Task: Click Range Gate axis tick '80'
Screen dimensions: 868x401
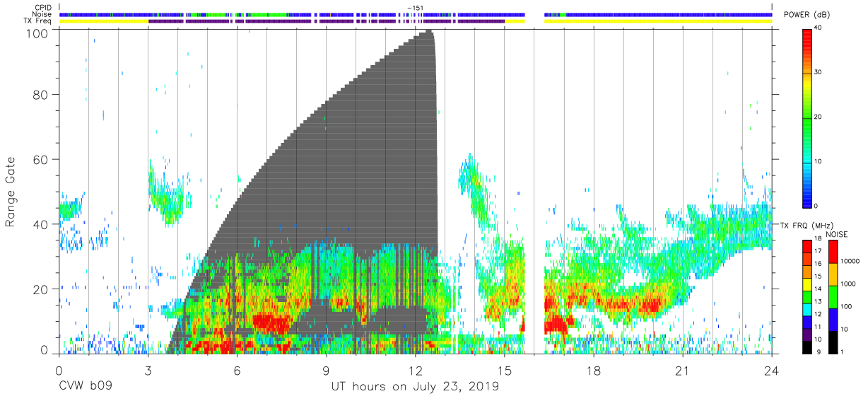Action: [42, 94]
